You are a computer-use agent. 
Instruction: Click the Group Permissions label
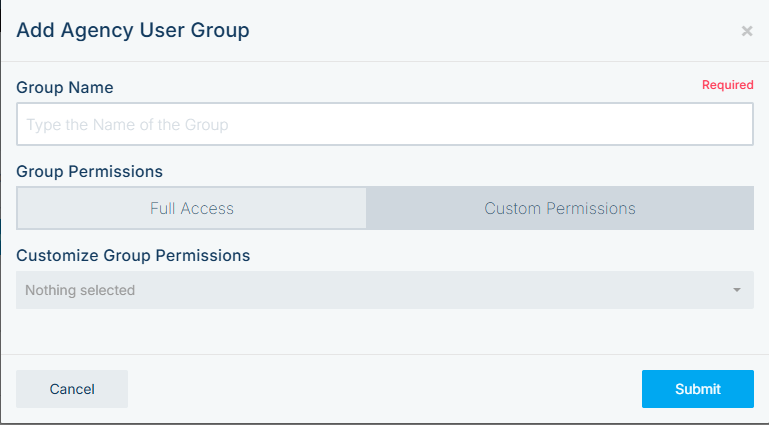click(x=89, y=171)
